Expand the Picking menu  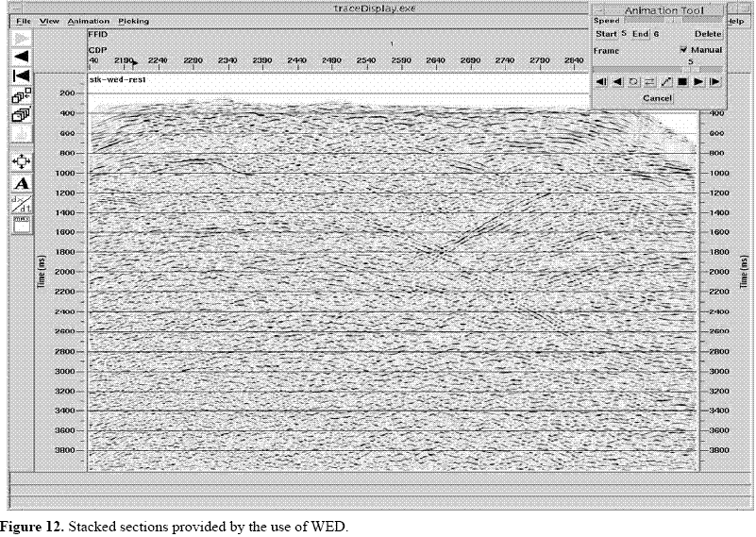(133, 21)
